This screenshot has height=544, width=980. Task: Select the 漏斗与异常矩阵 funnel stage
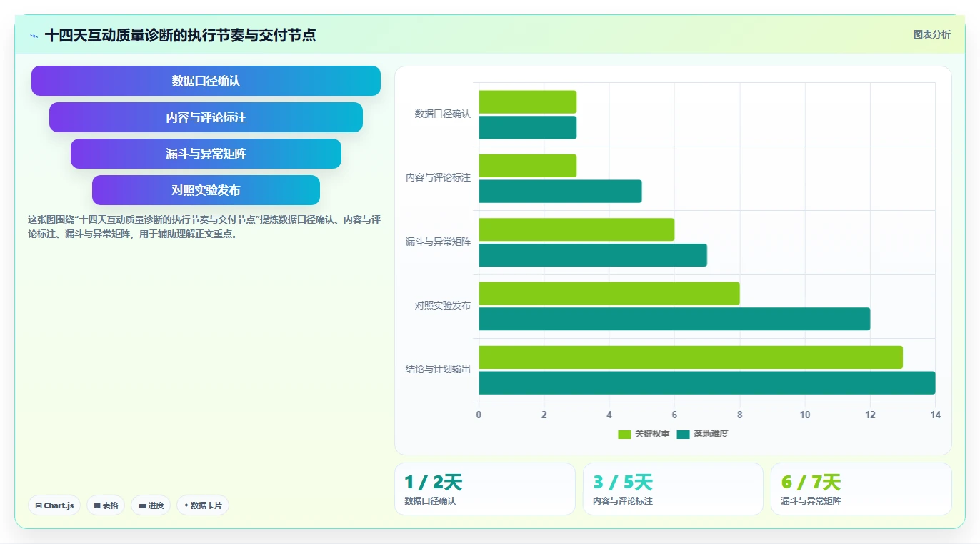click(x=206, y=154)
